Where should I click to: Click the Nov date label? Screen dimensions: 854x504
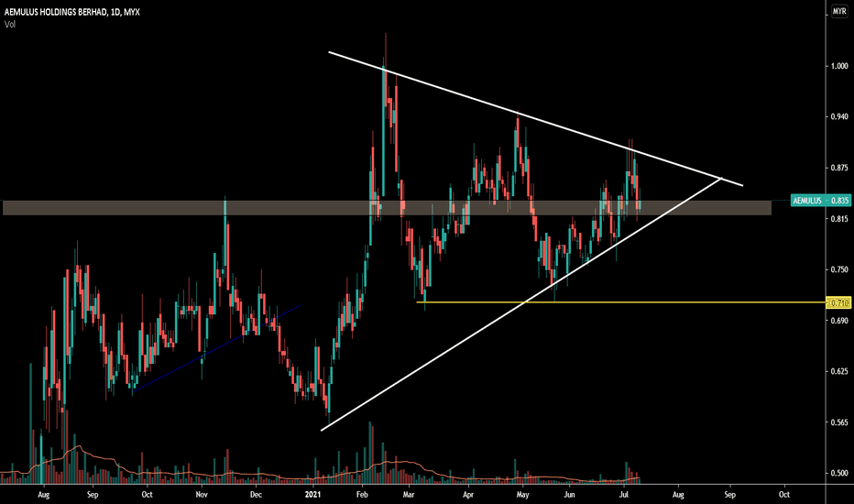click(x=202, y=495)
